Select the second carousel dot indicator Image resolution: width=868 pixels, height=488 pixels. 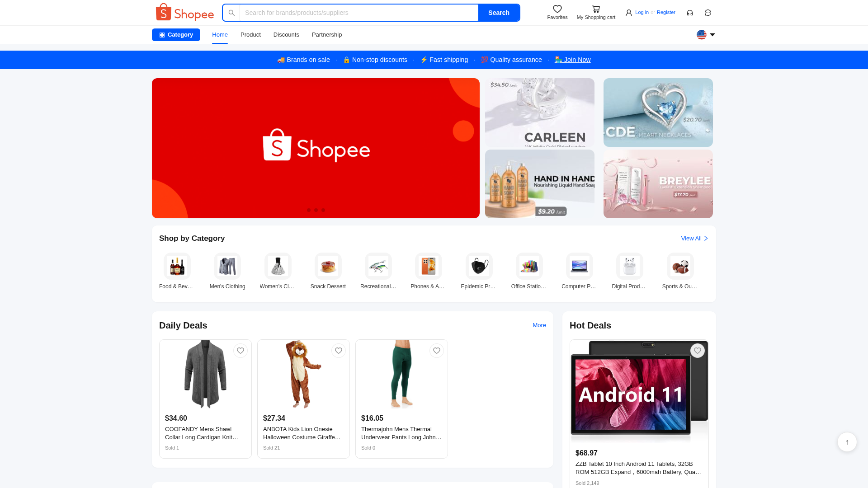pyautogui.click(x=316, y=210)
